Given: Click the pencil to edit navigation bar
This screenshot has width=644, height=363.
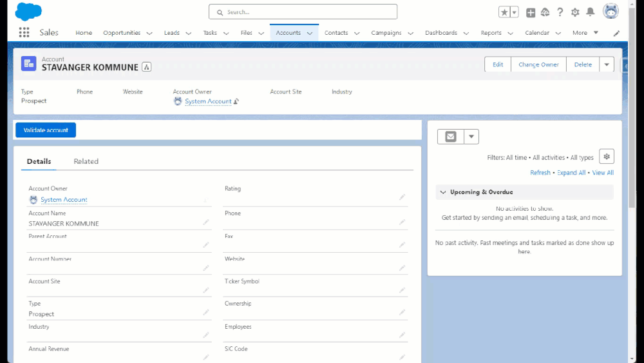Looking at the screenshot, I should point(616,34).
